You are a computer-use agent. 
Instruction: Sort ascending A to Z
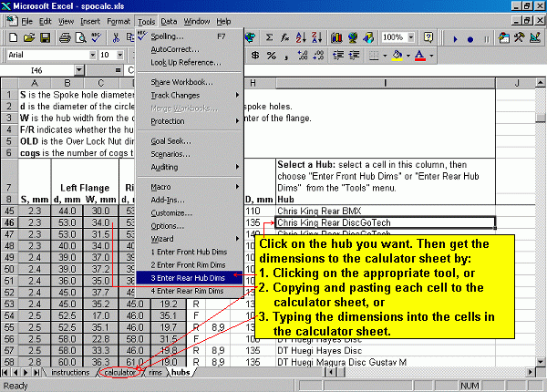[301, 37]
